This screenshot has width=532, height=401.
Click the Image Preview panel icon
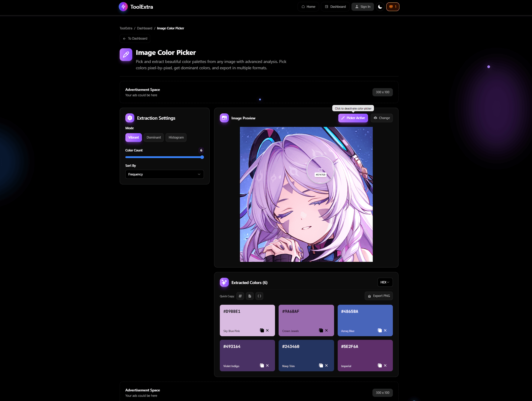point(224,118)
